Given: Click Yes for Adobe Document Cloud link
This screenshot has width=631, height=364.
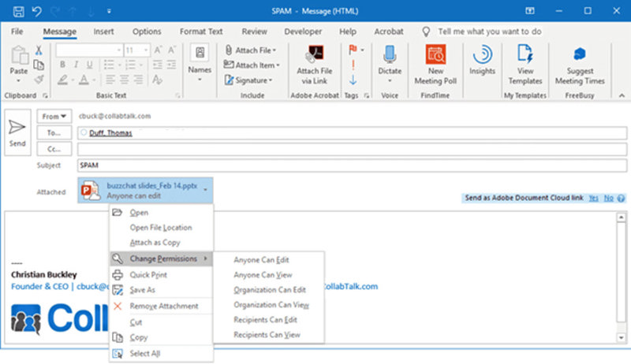Looking at the screenshot, I should point(593,198).
